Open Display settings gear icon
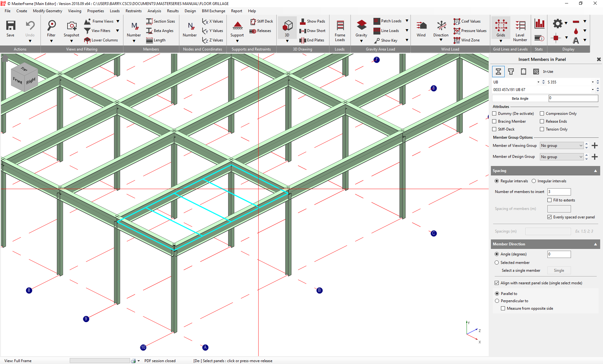Screen dimensions: 603x364 [558, 23]
